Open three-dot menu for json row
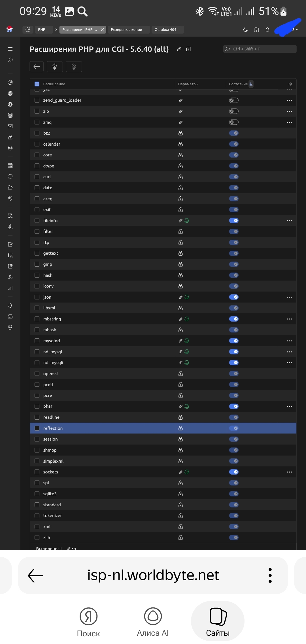The height and width of the screenshot is (644, 306). 289,297
